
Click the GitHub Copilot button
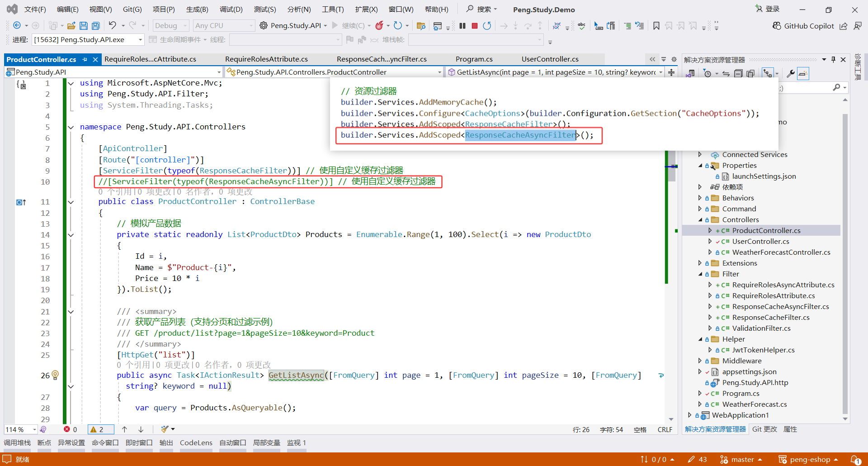pos(803,26)
